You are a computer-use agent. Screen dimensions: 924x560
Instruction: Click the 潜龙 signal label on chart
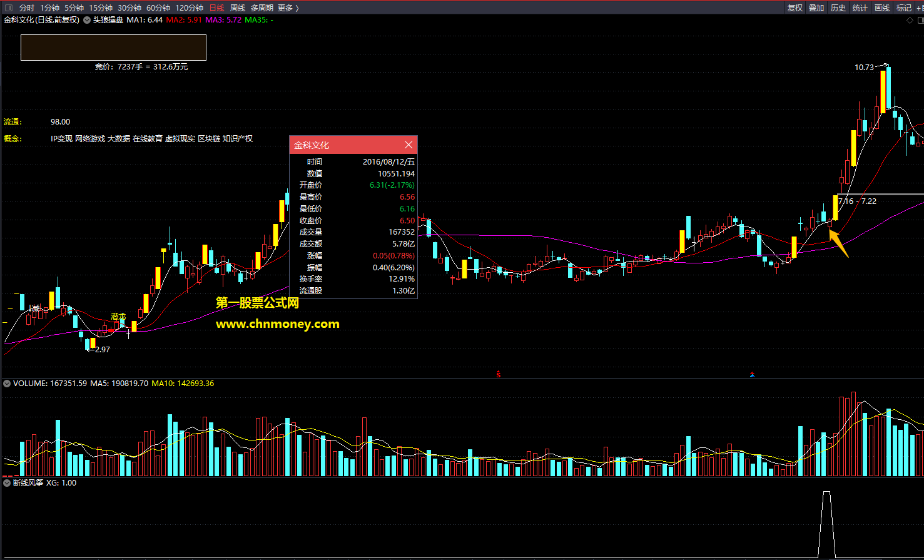[x=118, y=317]
